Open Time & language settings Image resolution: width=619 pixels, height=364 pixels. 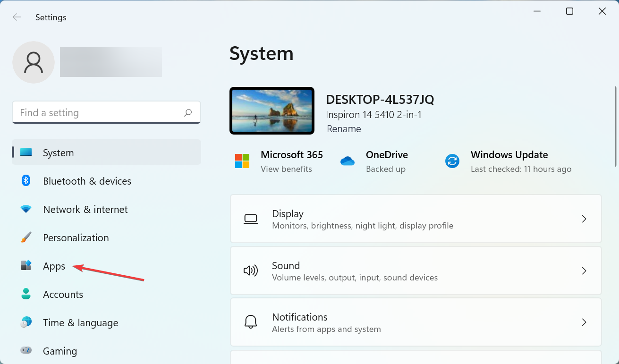point(26,322)
